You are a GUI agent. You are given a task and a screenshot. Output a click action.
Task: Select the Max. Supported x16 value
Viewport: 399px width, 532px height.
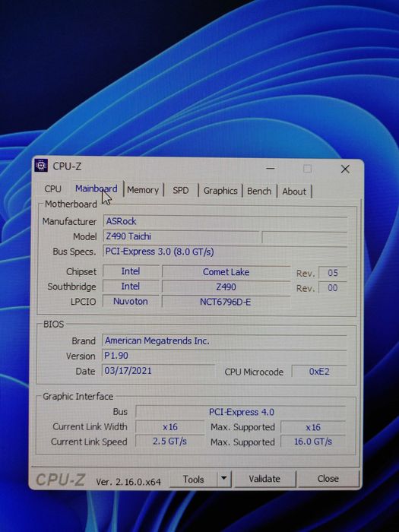coord(313,427)
